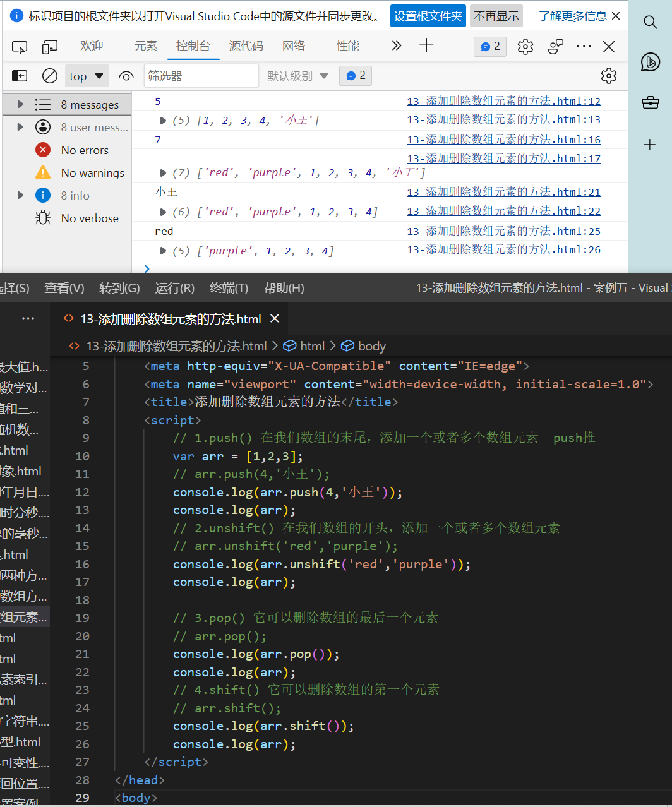Open the 默认级别 log level dropdown

(x=297, y=76)
